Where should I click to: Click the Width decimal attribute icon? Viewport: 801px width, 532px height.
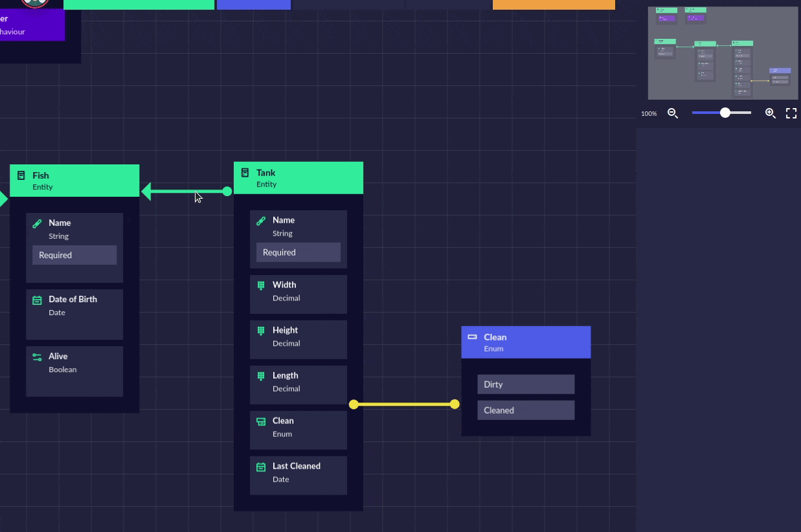pos(261,285)
